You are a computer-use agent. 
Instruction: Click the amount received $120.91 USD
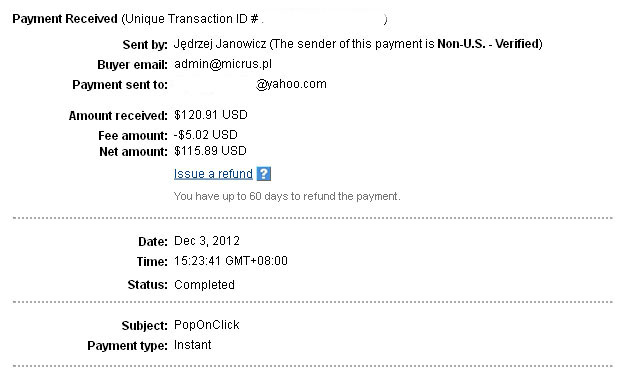pos(211,115)
